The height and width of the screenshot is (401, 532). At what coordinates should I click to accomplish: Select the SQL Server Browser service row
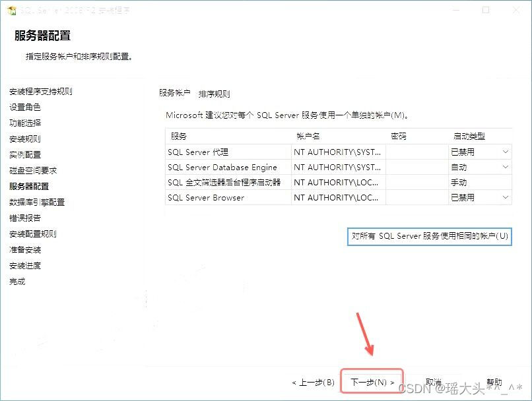tap(338, 197)
